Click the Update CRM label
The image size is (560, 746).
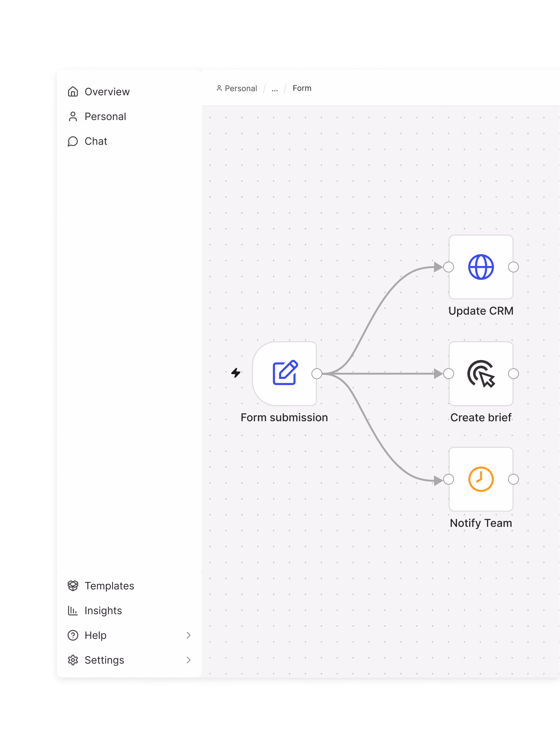481,311
